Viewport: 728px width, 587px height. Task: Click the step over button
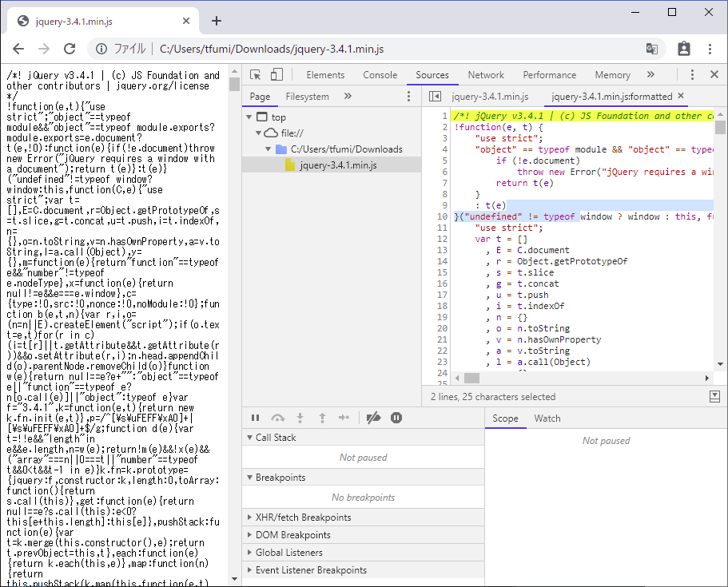[277, 418]
